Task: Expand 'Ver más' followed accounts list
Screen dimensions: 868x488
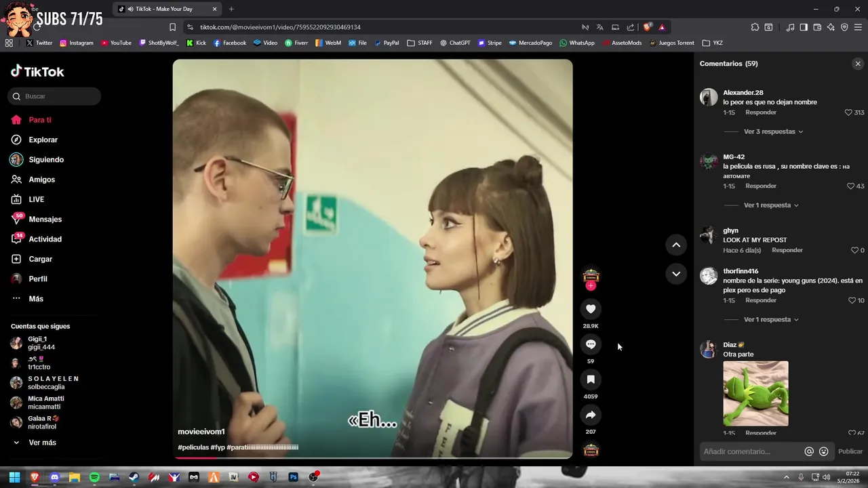Action: (35, 443)
